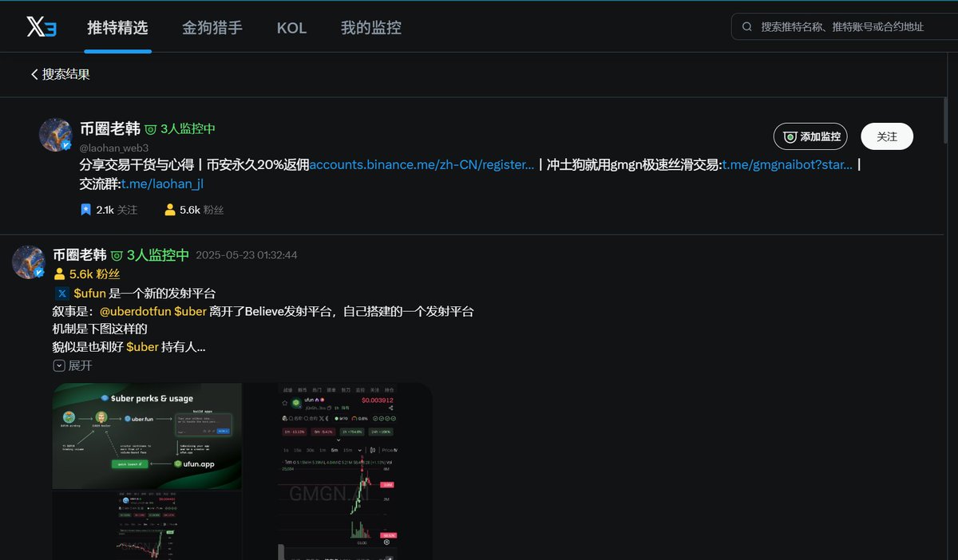Follow the user with 关注 button
The image size is (958, 560).
pyautogui.click(x=887, y=136)
